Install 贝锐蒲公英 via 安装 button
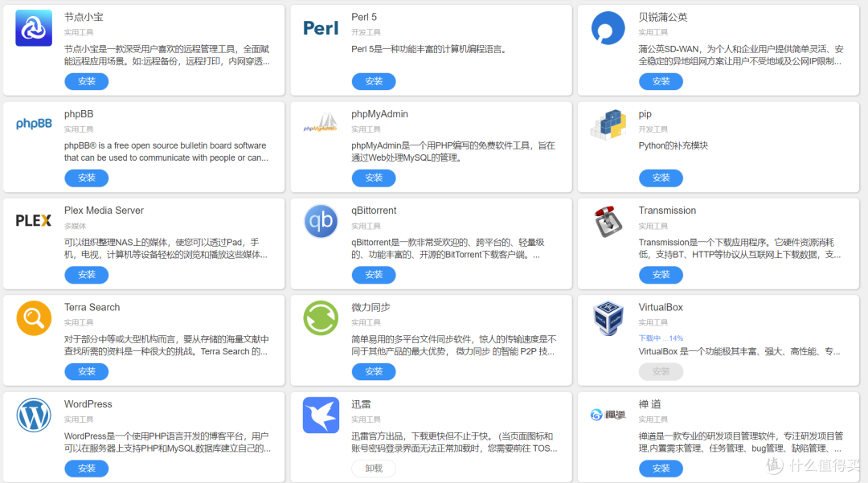Screen dimensions: 868x483 (x=661, y=81)
